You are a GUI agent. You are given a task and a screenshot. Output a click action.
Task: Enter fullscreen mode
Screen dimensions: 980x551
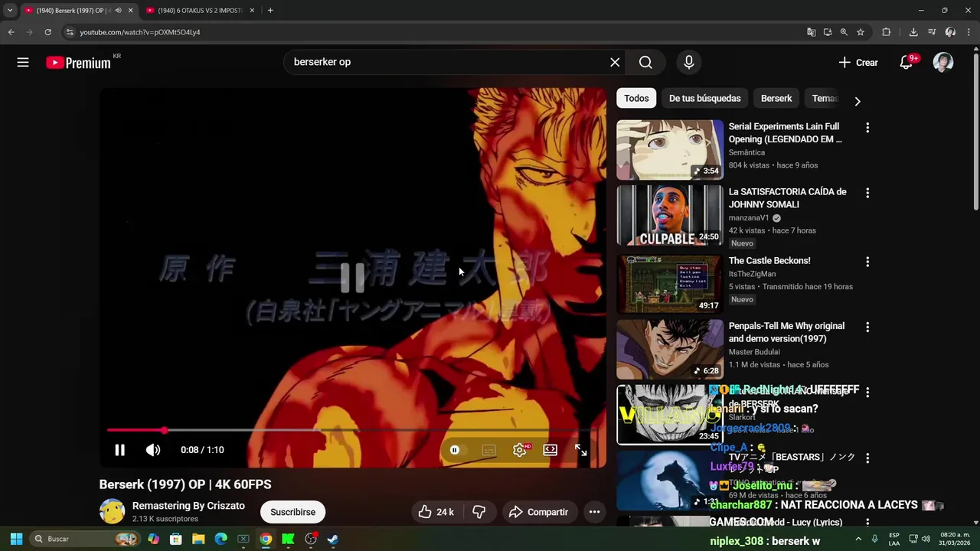pyautogui.click(x=581, y=450)
